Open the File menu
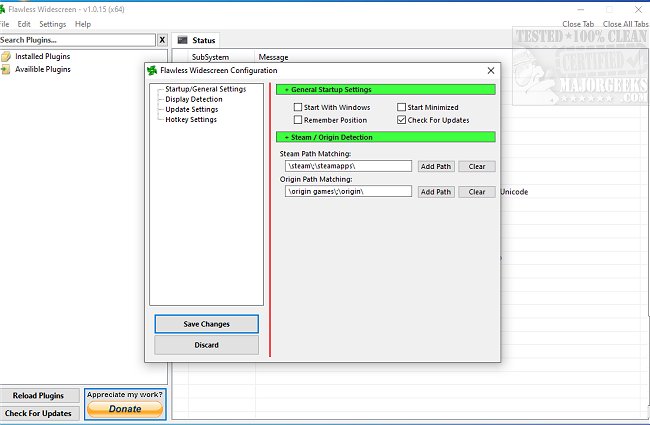The image size is (650, 425). tap(5, 24)
